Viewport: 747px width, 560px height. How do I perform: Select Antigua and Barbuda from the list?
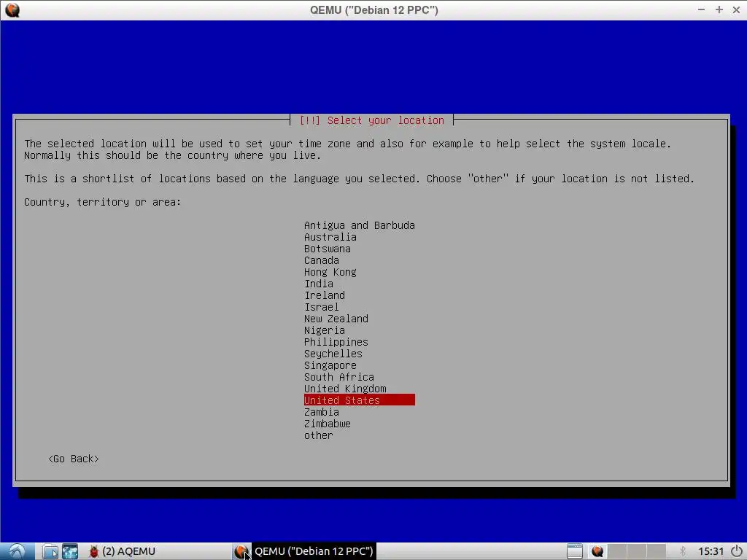pos(359,225)
